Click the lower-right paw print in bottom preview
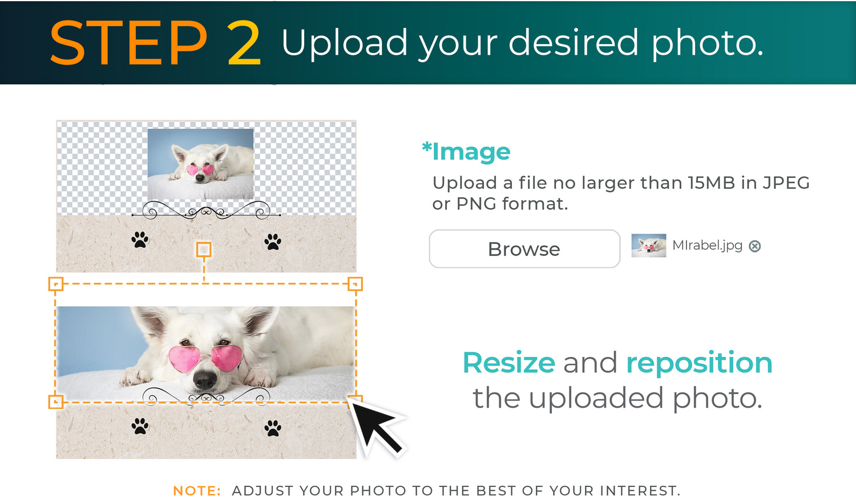856x504 pixels. pos(273,428)
